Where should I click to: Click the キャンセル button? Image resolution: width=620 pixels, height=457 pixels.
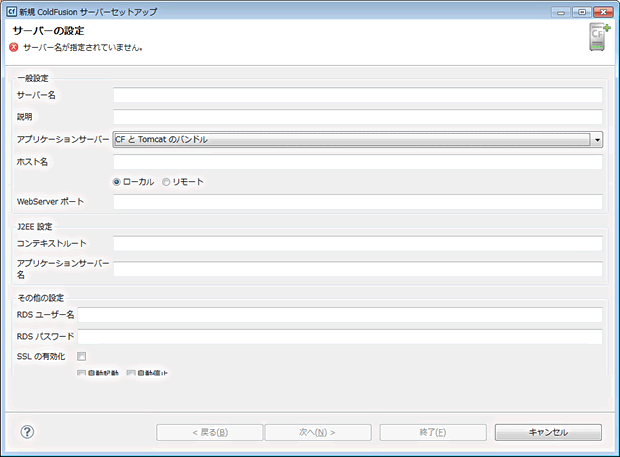point(548,432)
